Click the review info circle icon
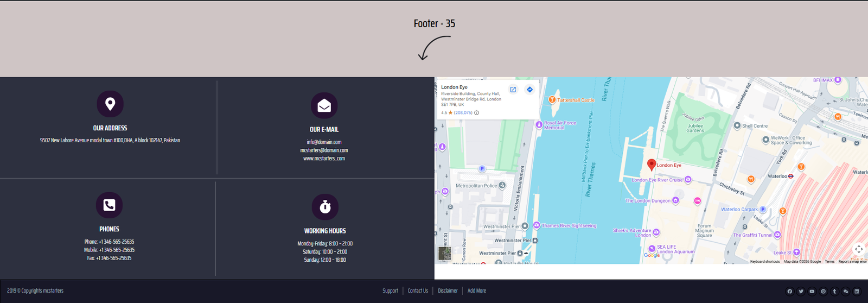This screenshot has width=868, height=303. (x=477, y=113)
